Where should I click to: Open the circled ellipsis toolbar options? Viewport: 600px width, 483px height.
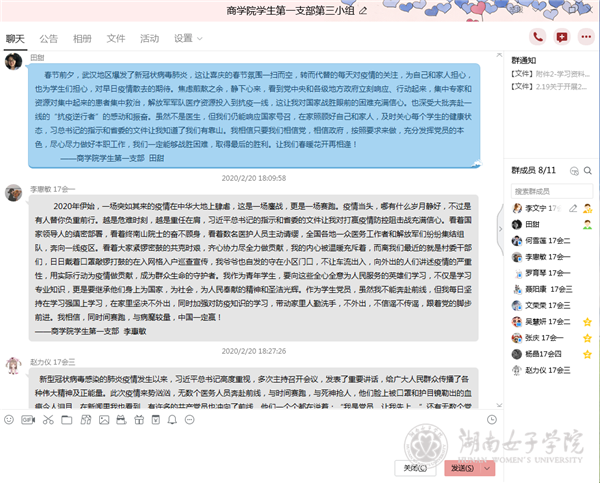pyautogui.click(x=190, y=419)
